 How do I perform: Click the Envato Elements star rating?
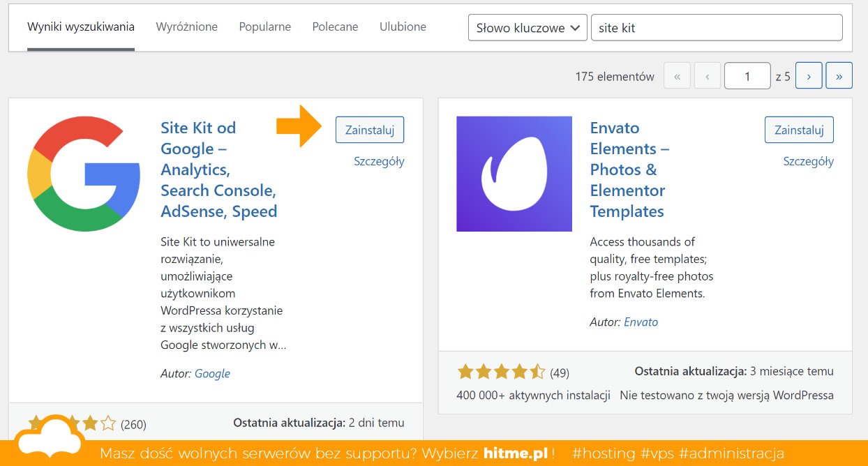coord(500,373)
